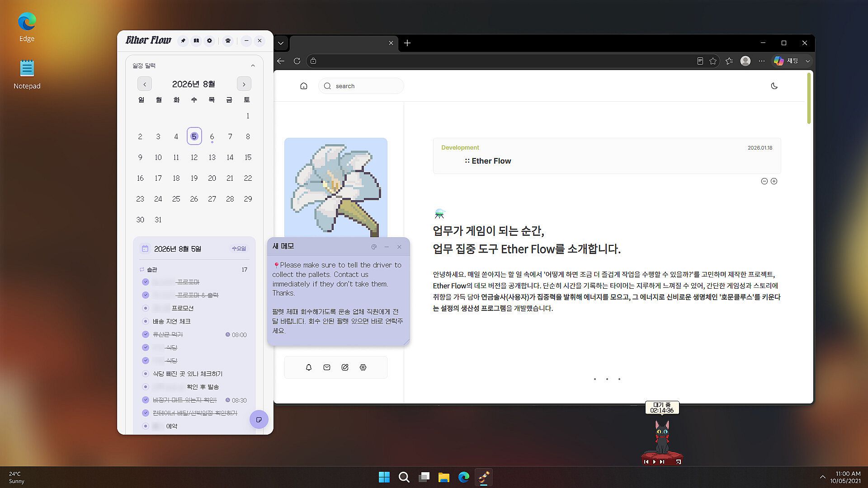
Task: Open the Edge favorites list
Action: pos(729,61)
